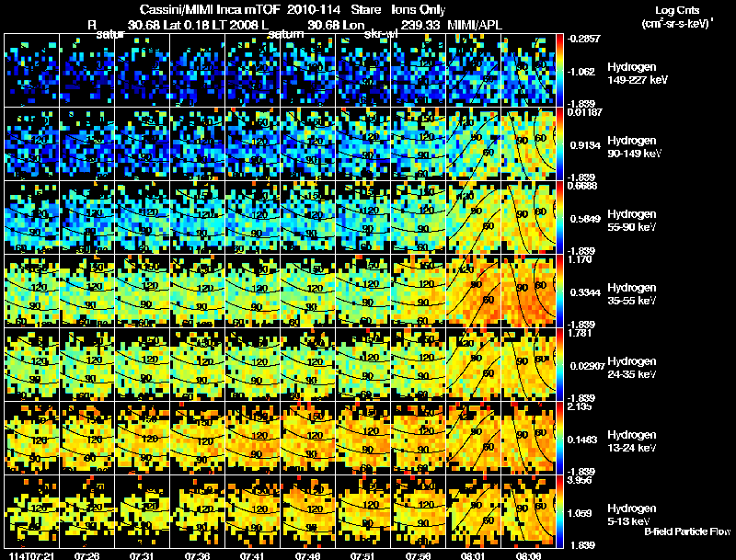Select the Hydrogen 5-13 keV row label

coord(632,515)
